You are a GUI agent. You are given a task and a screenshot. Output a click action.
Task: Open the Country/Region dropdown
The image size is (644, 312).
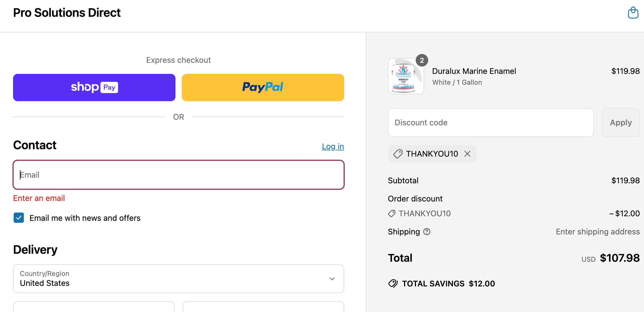tap(178, 279)
